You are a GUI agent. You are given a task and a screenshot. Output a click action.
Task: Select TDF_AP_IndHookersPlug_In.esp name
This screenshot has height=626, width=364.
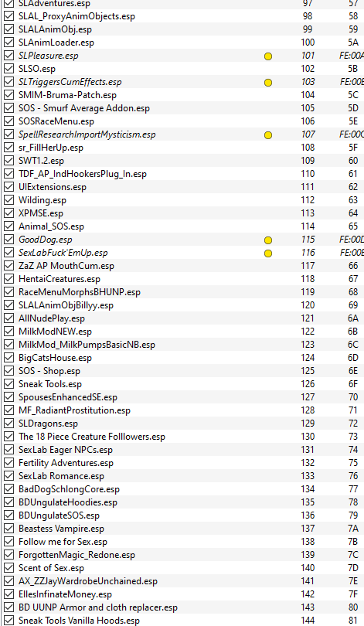click(83, 174)
